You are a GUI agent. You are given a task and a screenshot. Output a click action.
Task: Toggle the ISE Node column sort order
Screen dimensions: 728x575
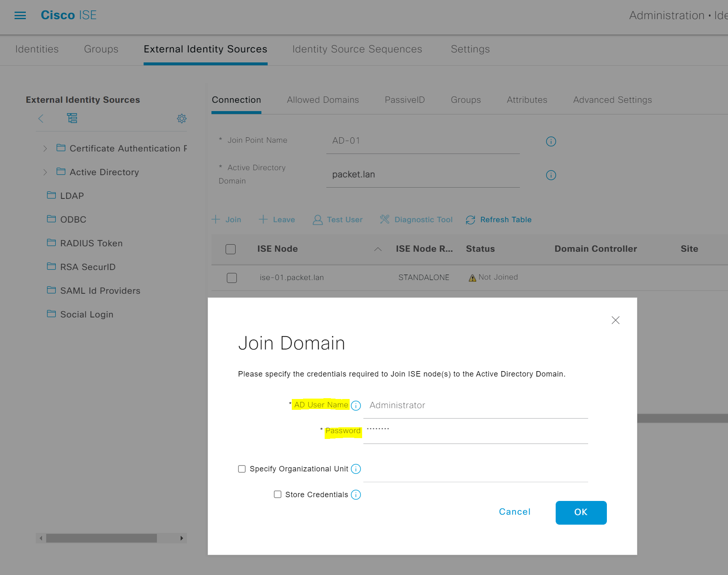[x=378, y=249]
